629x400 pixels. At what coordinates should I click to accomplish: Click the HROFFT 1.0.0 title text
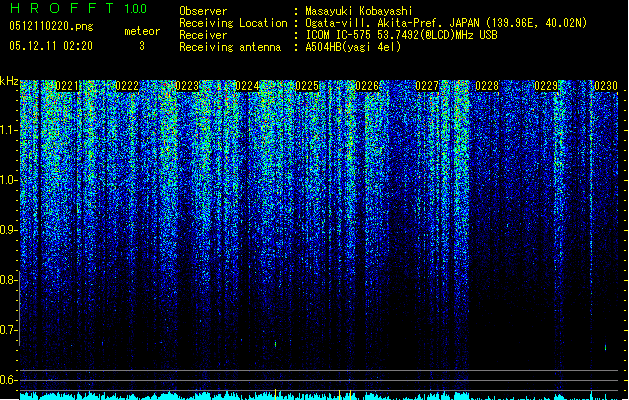79,8
